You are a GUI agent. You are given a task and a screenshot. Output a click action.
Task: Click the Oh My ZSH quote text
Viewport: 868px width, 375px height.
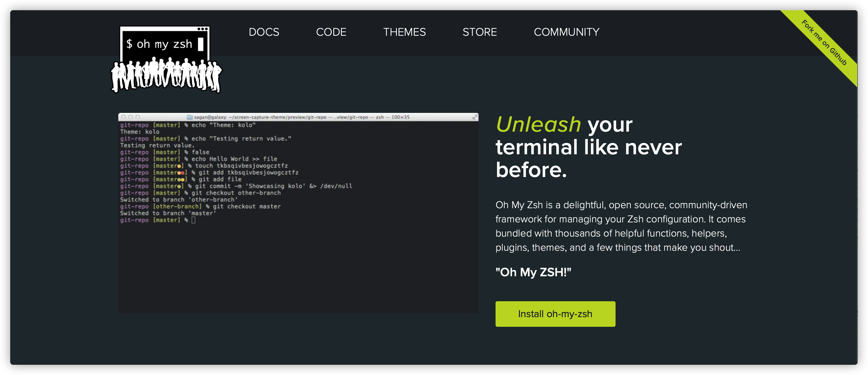point(533,273)
